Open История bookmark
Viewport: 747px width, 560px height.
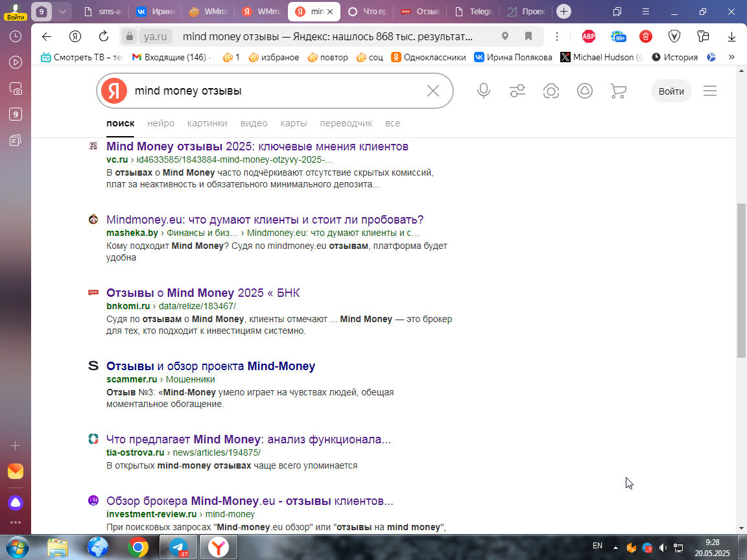tap(674, 57)
